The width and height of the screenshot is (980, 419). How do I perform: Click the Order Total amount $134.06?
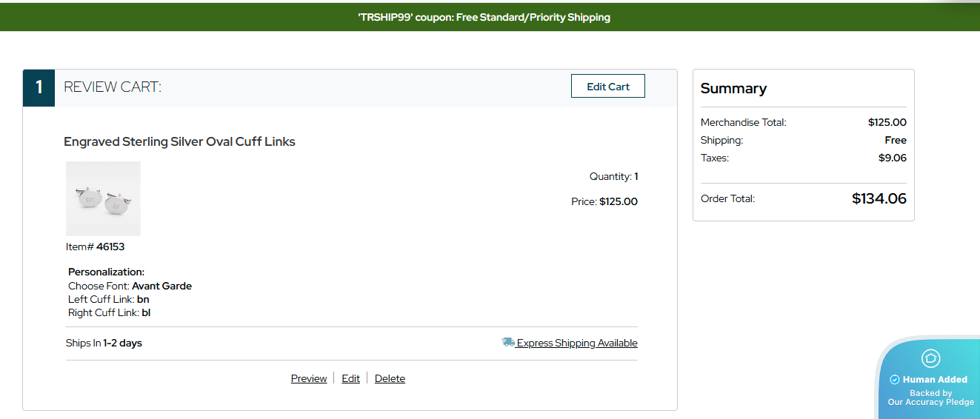[879, 198]
